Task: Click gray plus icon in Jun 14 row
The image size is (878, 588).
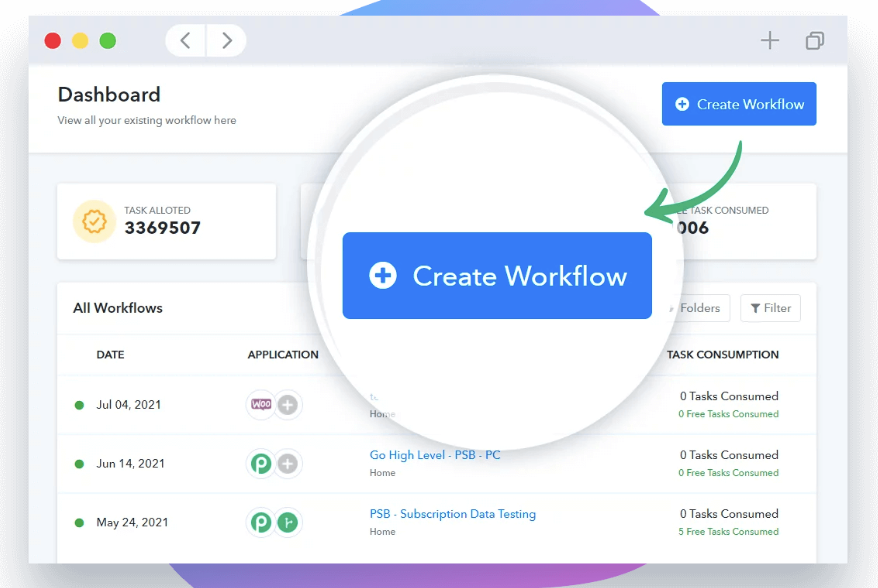Action: click(288, 464)
